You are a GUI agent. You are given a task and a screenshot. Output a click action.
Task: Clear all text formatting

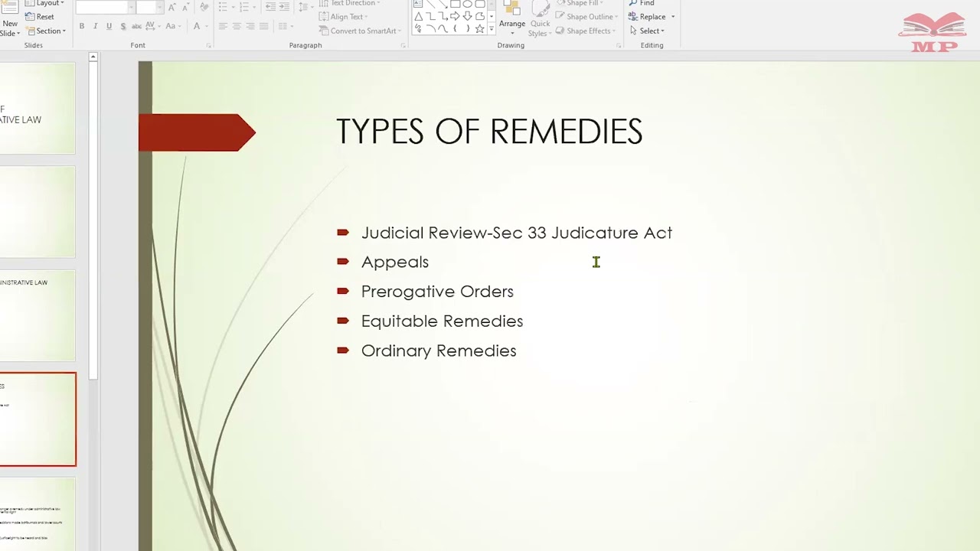(x=204, y=7)
